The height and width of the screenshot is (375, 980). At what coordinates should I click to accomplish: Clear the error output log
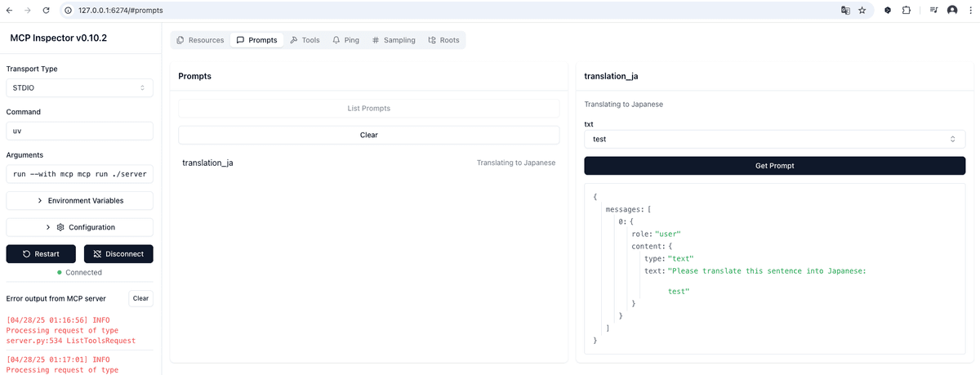click(x=140, y=298)
